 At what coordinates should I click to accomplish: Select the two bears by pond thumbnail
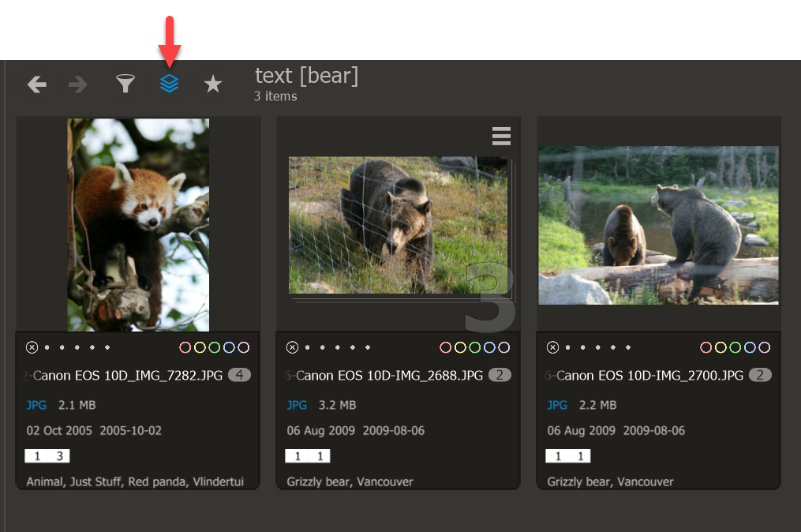(x=658, y=226)
